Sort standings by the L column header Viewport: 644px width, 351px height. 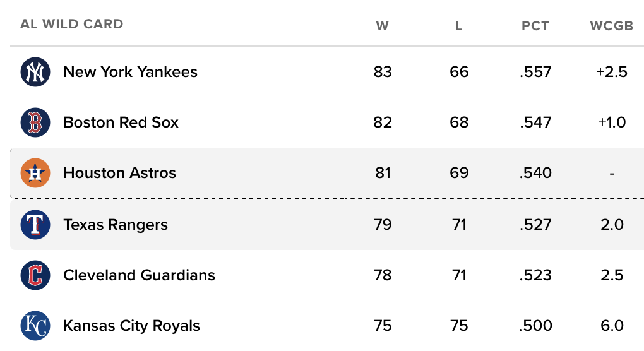(459, 26)
